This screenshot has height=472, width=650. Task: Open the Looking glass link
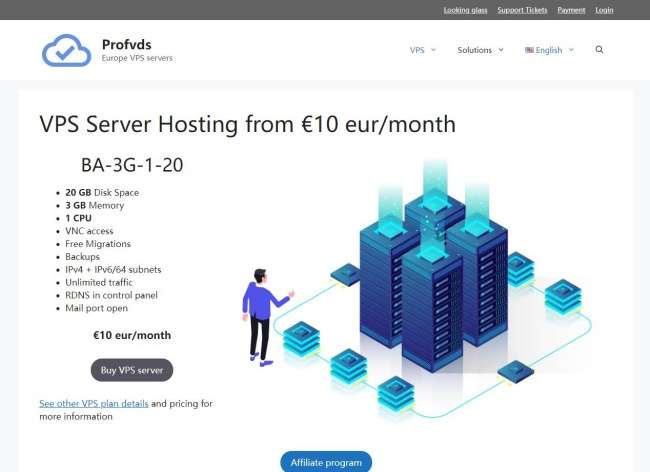click(x=465, y=10)
